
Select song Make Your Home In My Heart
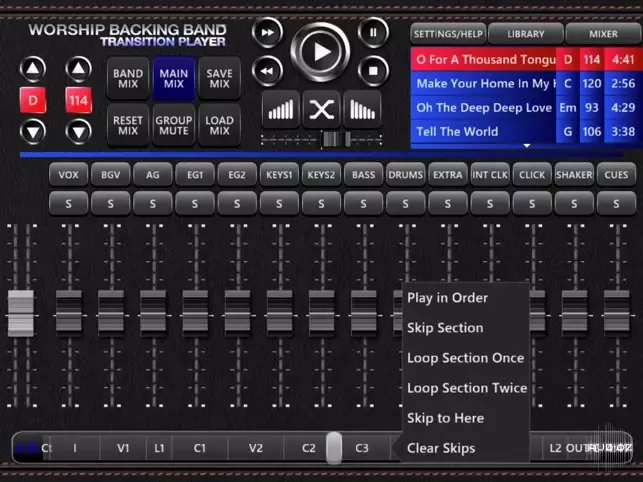point(527,83)
